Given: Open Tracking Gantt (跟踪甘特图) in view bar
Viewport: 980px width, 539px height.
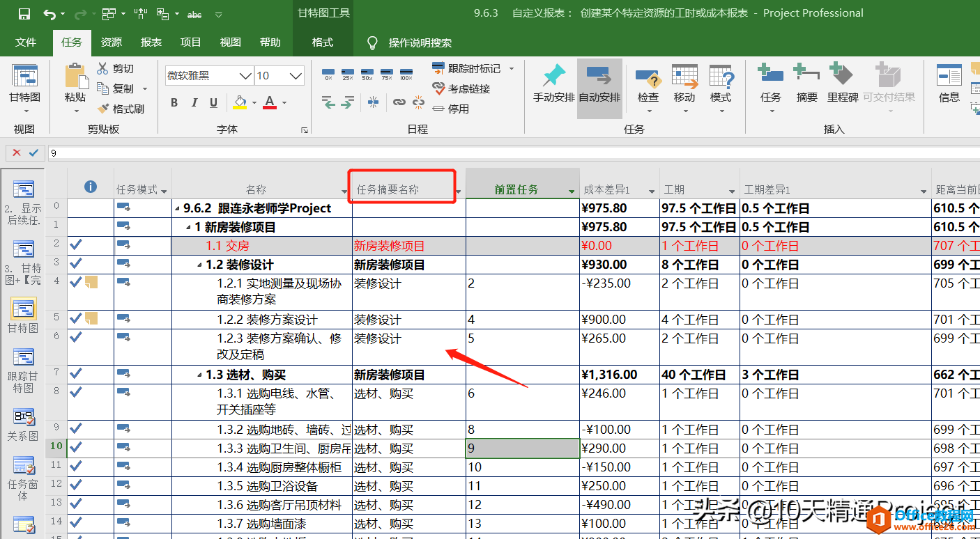Looking at the screenshot, I should tap(23, 370).
